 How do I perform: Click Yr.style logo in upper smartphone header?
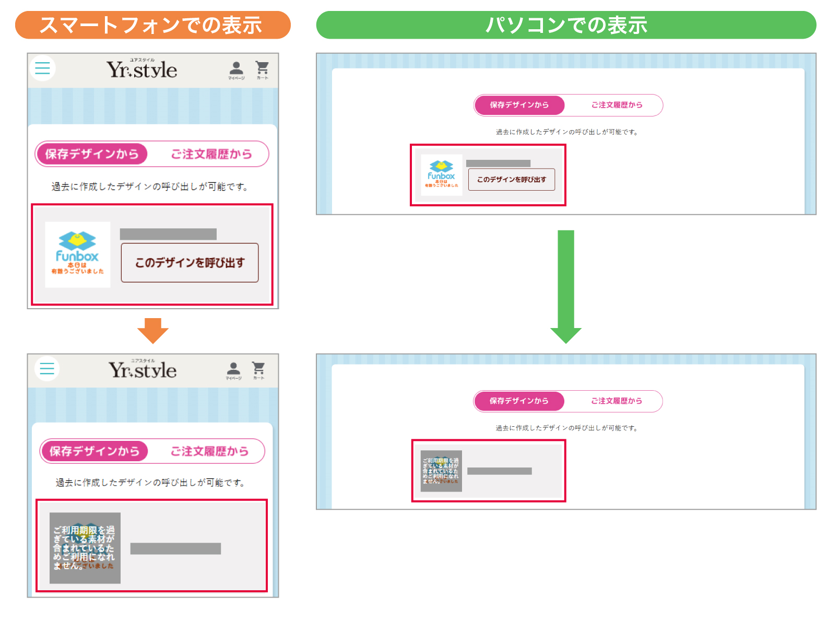[x=142, y=69]
